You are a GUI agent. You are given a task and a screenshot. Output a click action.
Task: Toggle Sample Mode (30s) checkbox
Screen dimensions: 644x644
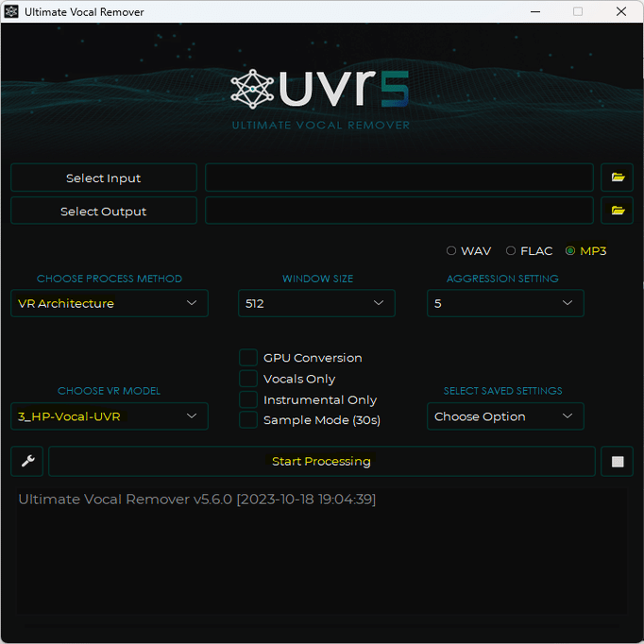point(248,420)
